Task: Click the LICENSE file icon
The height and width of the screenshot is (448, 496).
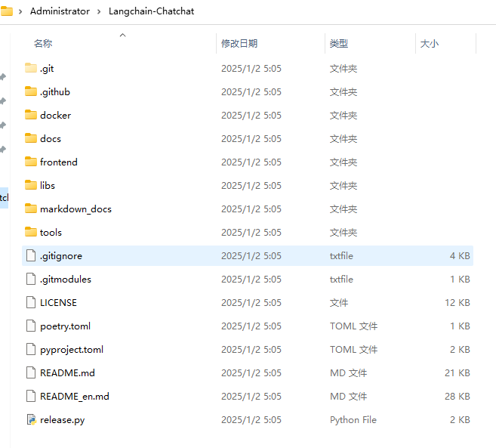Action: tap(31, 302)
